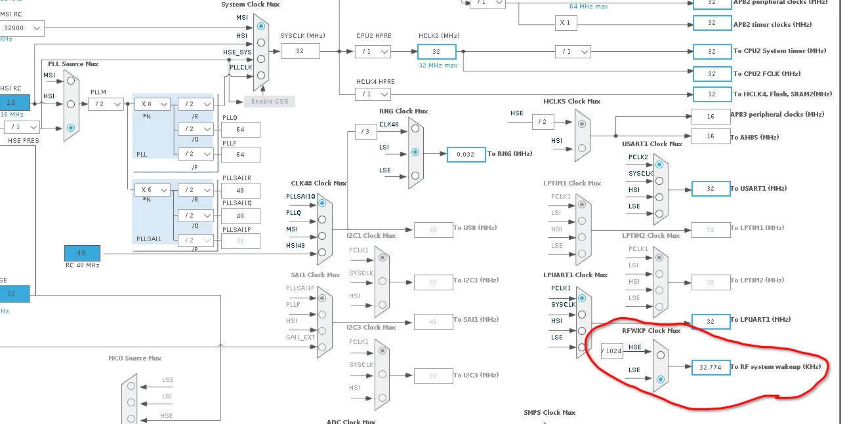Select LSE in RNG Clock Mux
868x424 pixels.
(415, 175)
